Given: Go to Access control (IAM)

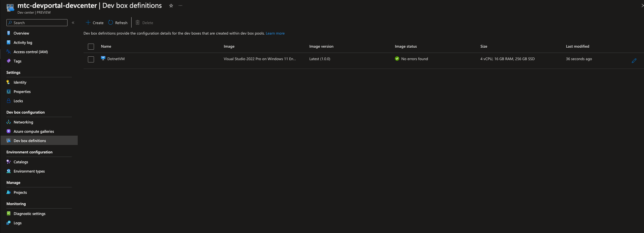Looking at the screenshot, I should pyautogui.click(x=31, y=52).
